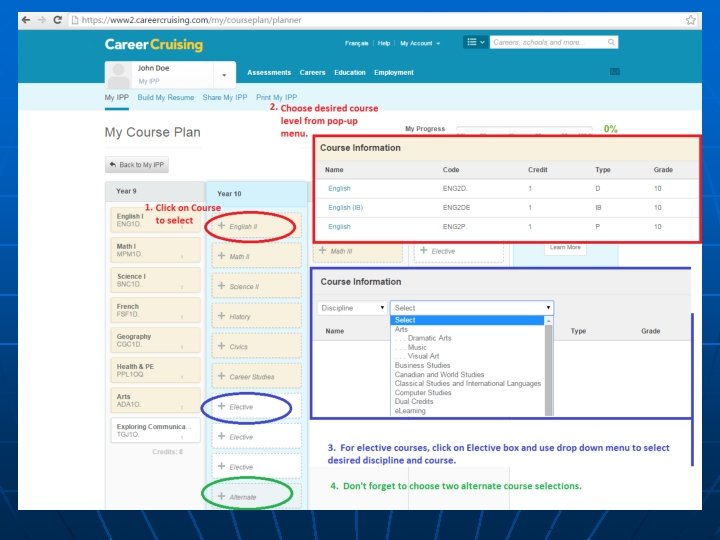
Task: Select the Geography CGC1D course
Action: (x=156, y=340)
